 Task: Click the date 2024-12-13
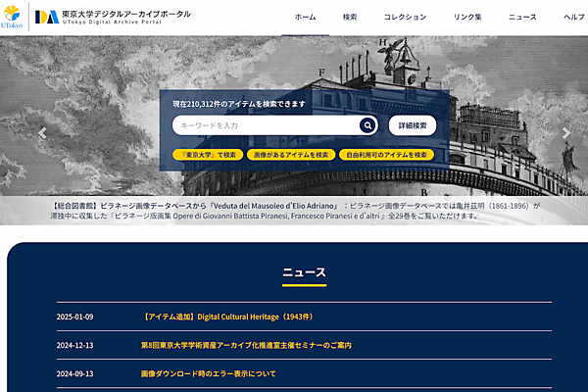click(75, 345)
